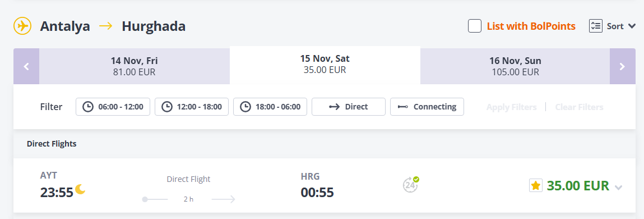Toggle the 06:00 - 12:00 time filter
644x219 pixels.
pos(113,107)
